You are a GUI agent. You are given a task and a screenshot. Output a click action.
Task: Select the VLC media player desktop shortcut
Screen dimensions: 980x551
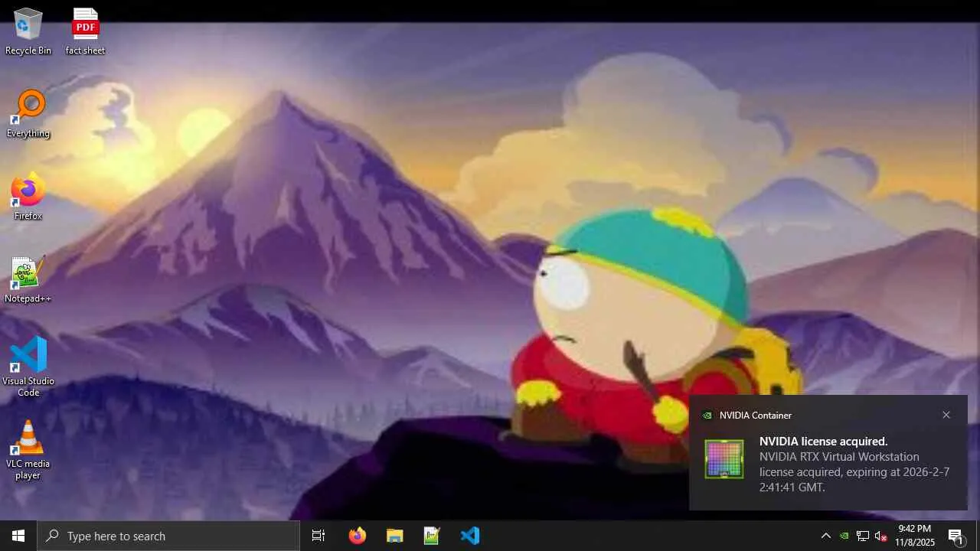click(28, 450)
